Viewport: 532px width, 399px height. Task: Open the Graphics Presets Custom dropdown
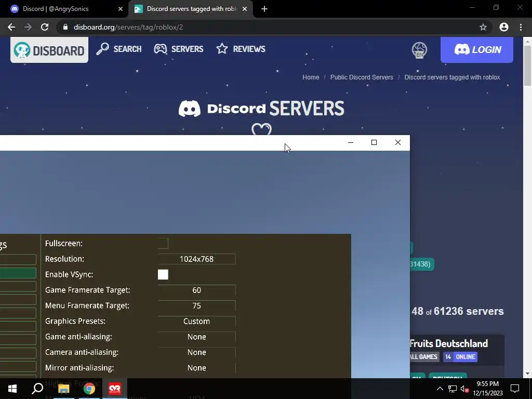(x=196, y=321)
